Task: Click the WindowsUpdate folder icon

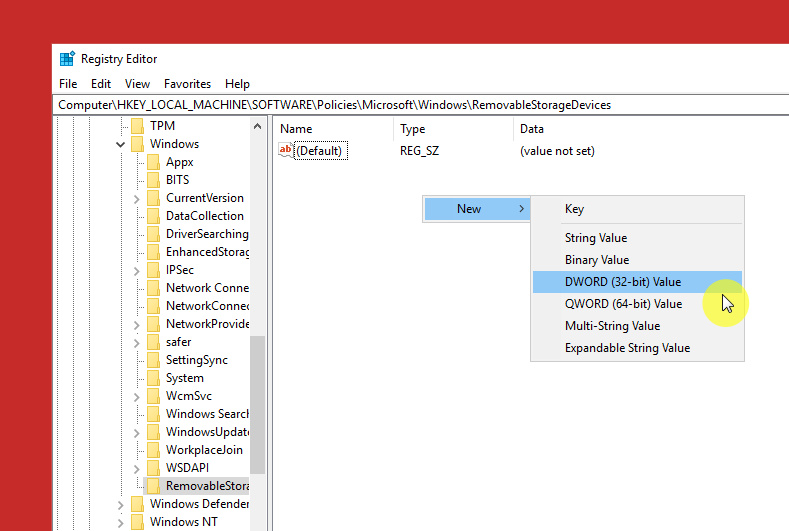Action: click(x=153, y=432)
